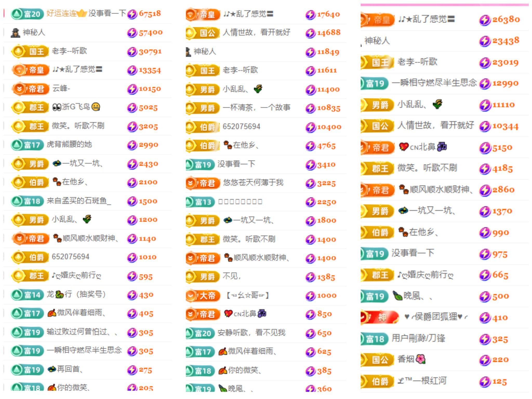The image size is (532, 399).
Task: Click the lightning coin icon beside 67518
Action: 132,14
